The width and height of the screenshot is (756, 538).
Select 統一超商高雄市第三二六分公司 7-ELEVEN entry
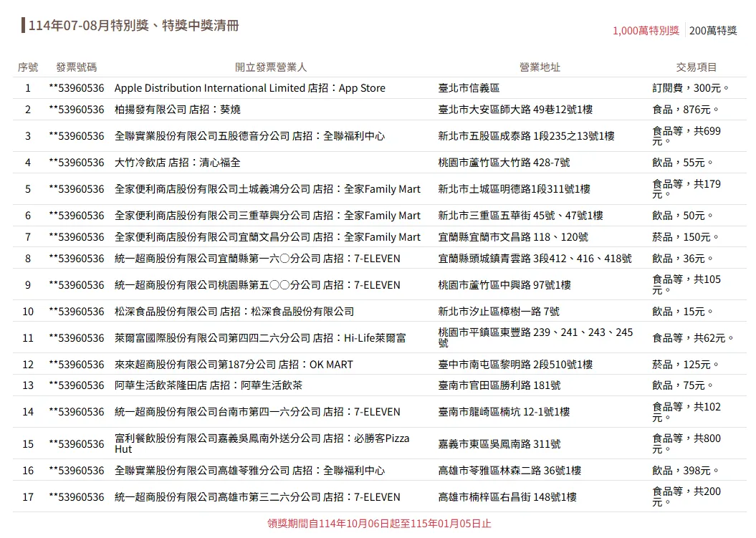257,497
